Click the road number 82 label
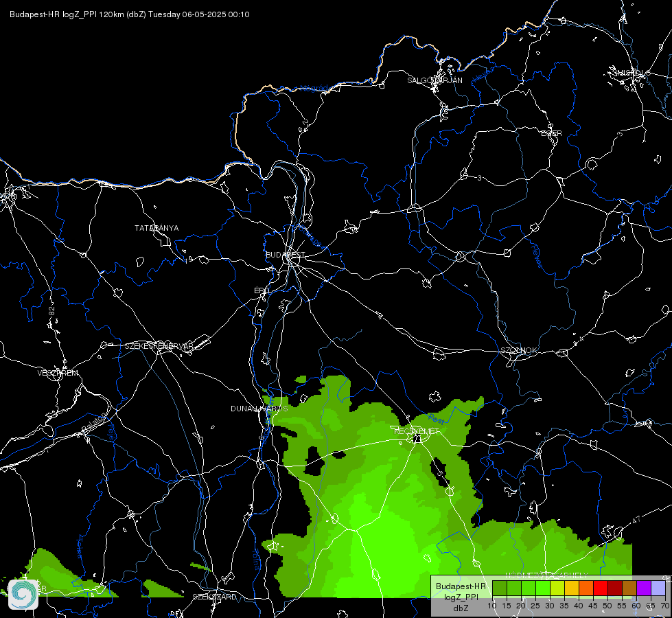The image size is (672, 618). click(52, 311)
